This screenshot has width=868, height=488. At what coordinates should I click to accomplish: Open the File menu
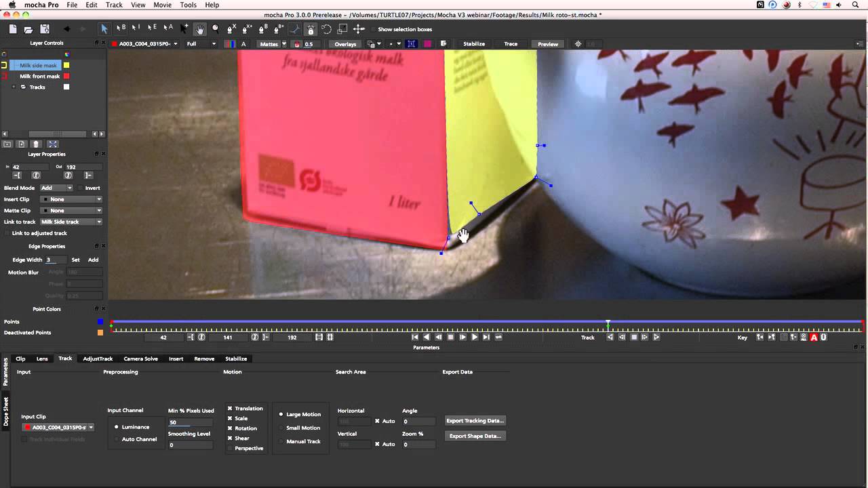click(x=72, y=5)
